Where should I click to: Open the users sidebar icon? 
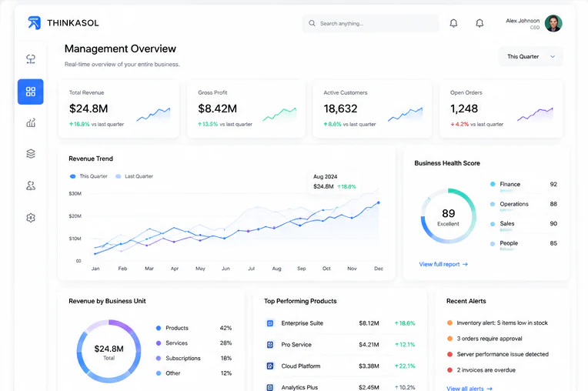click(31, 185)
